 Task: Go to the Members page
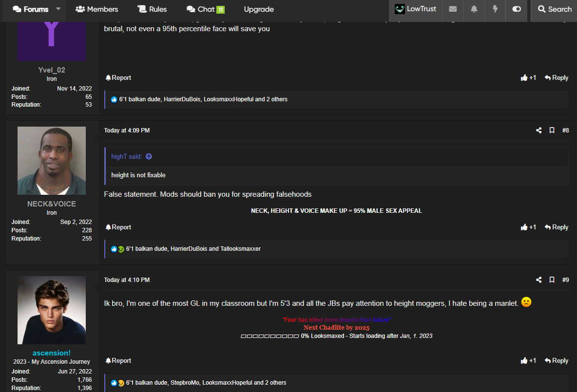click(97, 9)
